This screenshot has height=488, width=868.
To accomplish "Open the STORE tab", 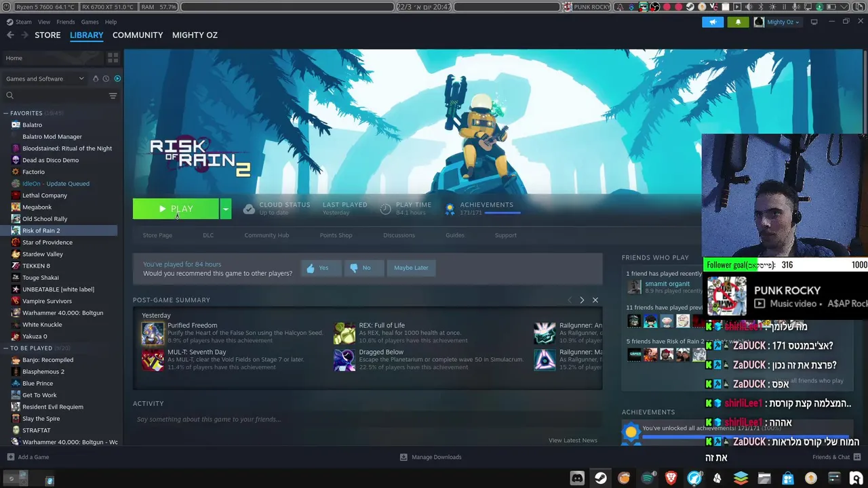I will (x=47, y=35).
